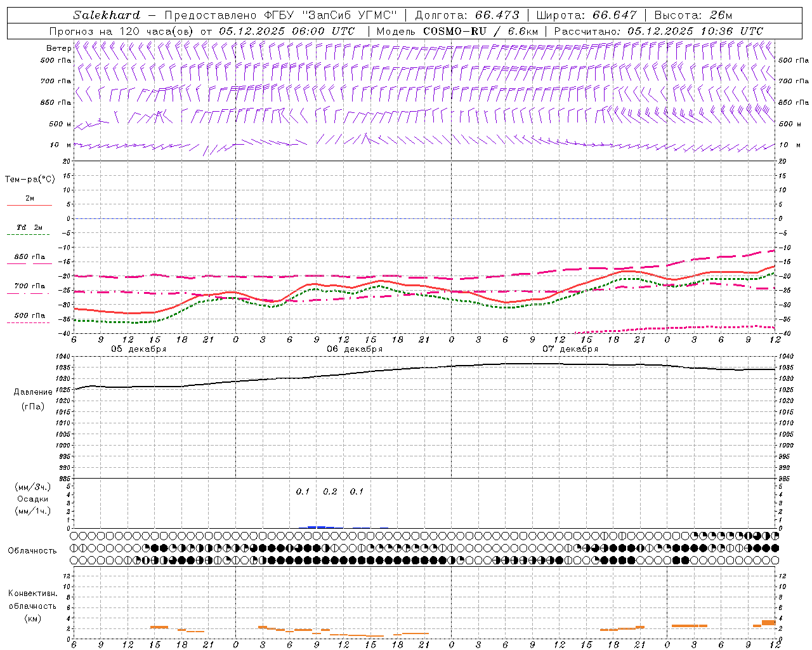Click the "(мм/3ч.)" unit label

[33, 487]
